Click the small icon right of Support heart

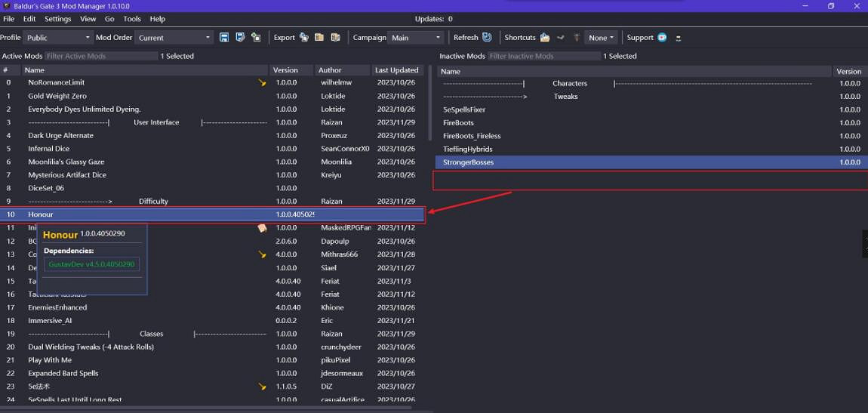[678, 38]
